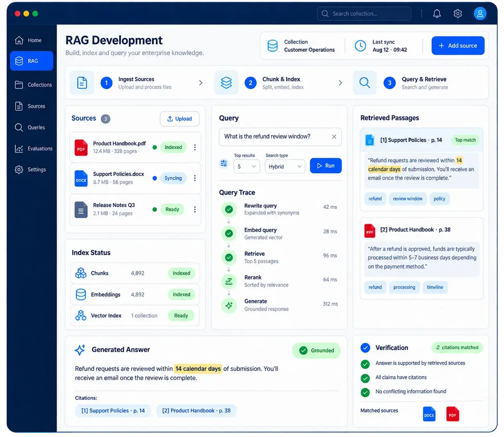Click the Embed query check mark
The image size is (504, 437).
[229, 233]
